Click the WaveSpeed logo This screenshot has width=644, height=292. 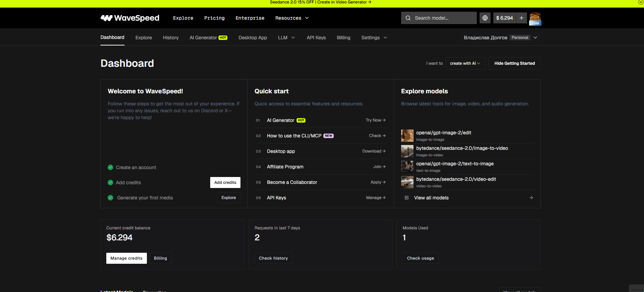tap(130, 18)
